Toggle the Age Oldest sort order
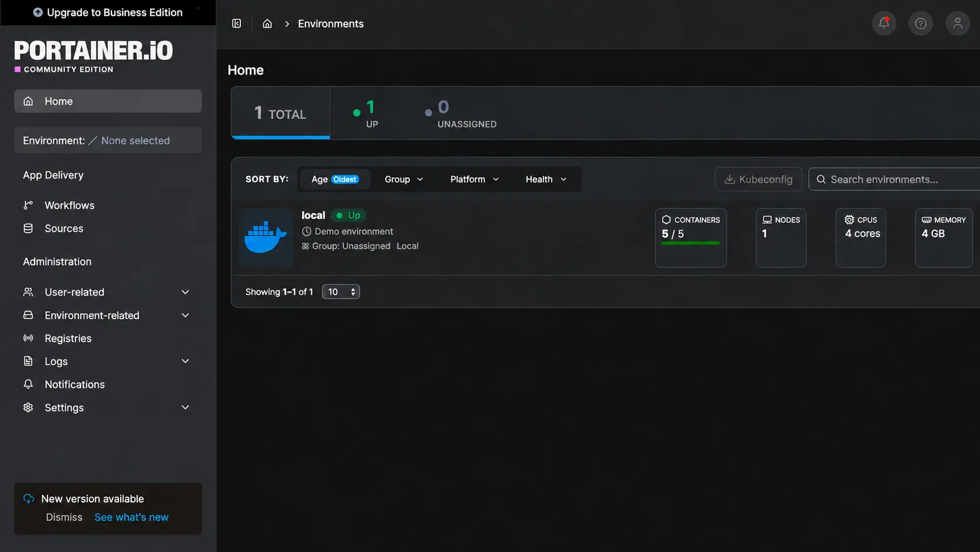 pyautogui.click(x=335, y=180)
